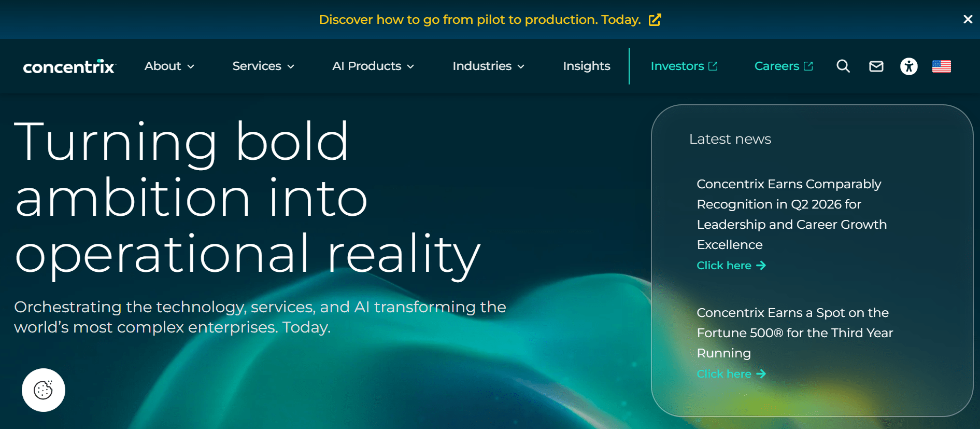Viewport: 980px width, 429px height.
Task: Click the external-link icon beside Investors
Action: (713, 66)
